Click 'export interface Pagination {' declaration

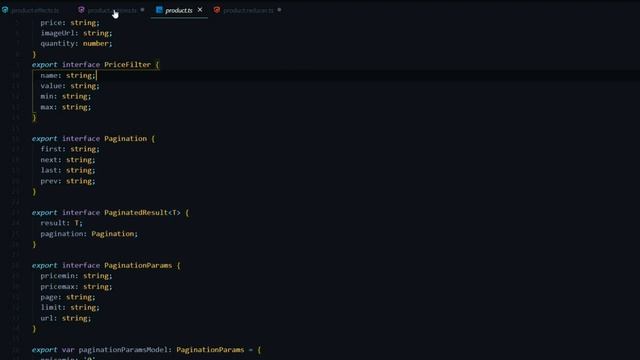(x=93, y=139)
